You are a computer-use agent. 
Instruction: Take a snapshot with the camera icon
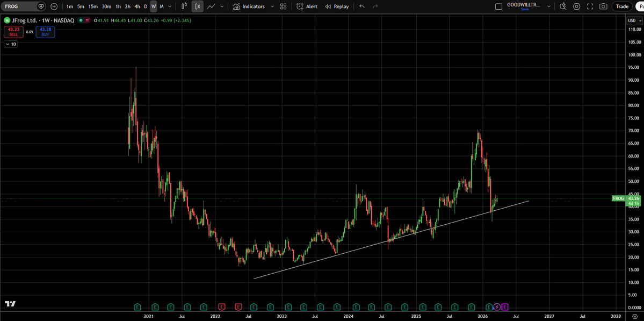click(603, 6)
